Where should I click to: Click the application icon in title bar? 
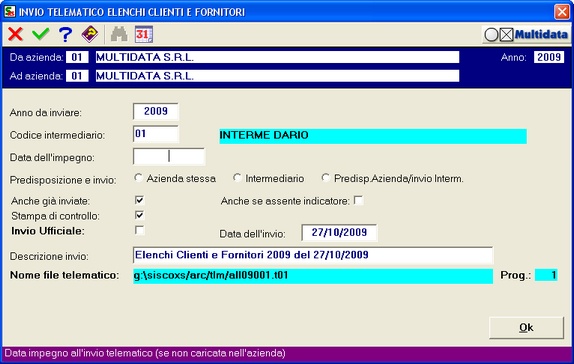[10, 11]
